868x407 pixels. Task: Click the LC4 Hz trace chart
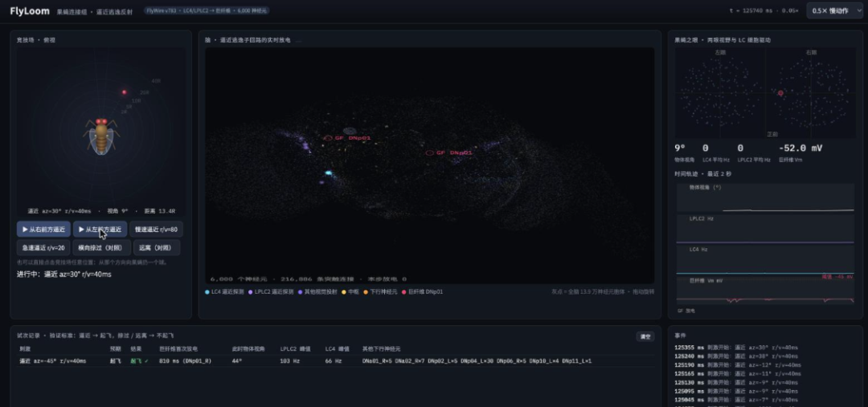click(x=765, y=260)
